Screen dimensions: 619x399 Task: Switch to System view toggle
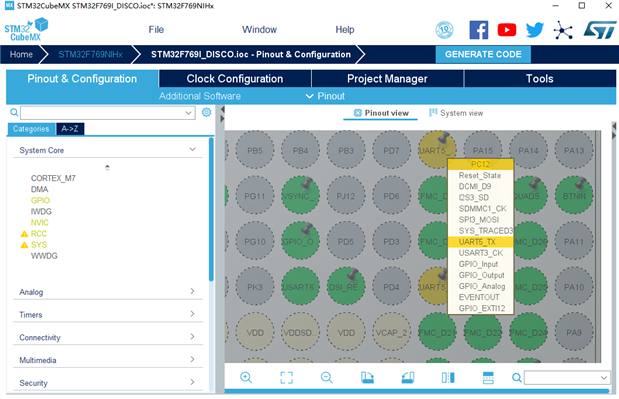pos(456,113)
